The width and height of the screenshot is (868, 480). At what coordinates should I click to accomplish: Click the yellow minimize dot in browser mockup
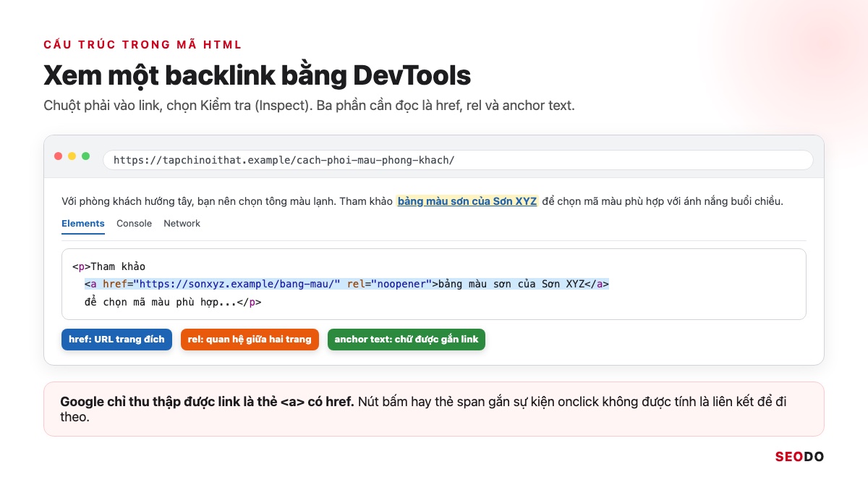72,156
